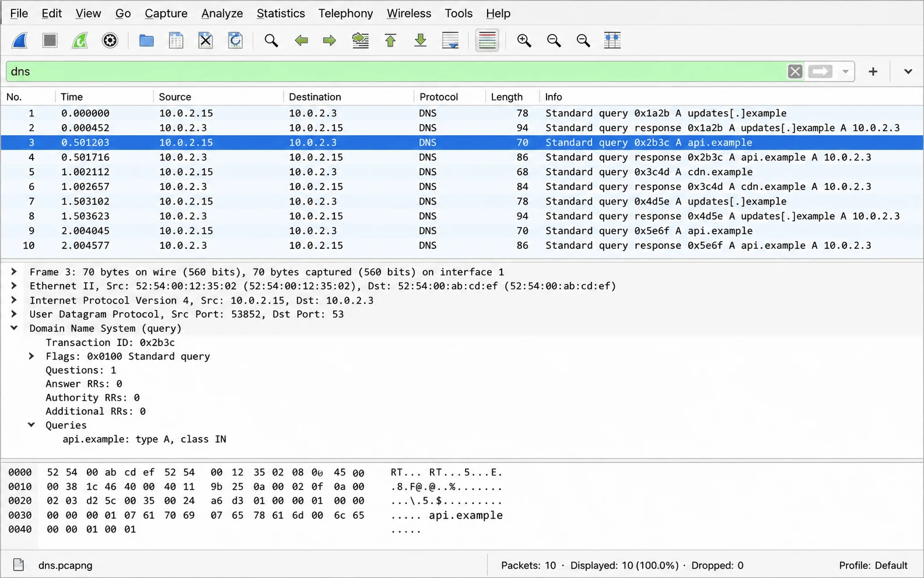Viewport: 924px width, 578px height.
Task: Open the Edit menu
Action: click(x=52, y=13)
